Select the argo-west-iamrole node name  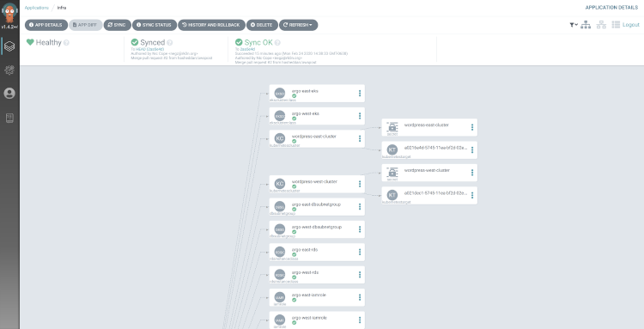[x=309, y=318]
